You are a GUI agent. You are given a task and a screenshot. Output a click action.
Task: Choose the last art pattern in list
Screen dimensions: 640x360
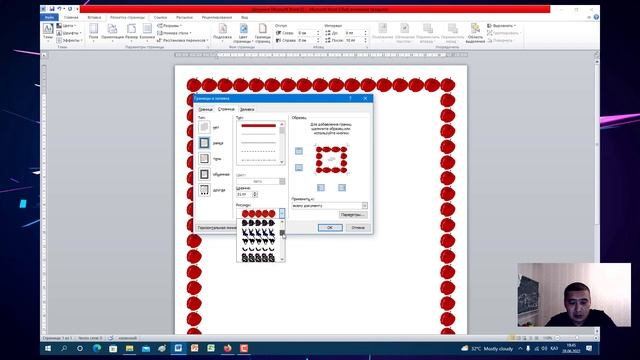[x=258, y=258]
